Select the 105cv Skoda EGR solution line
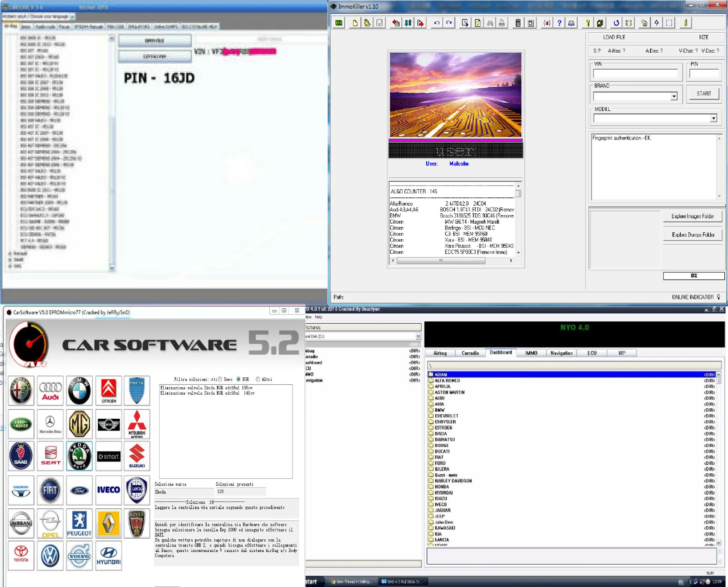Viewport: 728px width, 587px height. [x=206, y=388]
